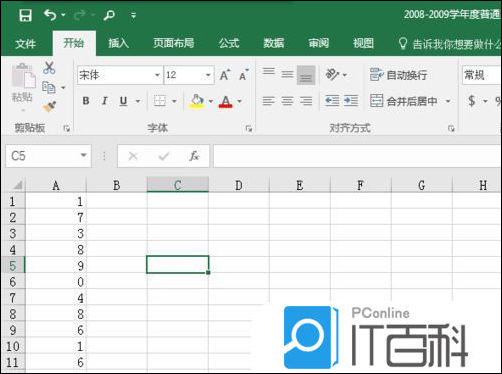
Task: Expand the copy options dropdown arrow
Action: point(63,88)
